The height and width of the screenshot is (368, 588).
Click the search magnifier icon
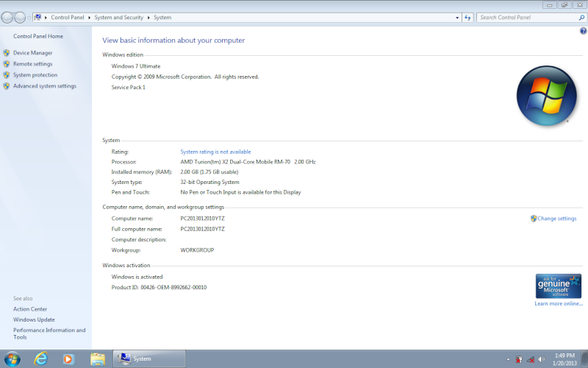pos(581,17)
